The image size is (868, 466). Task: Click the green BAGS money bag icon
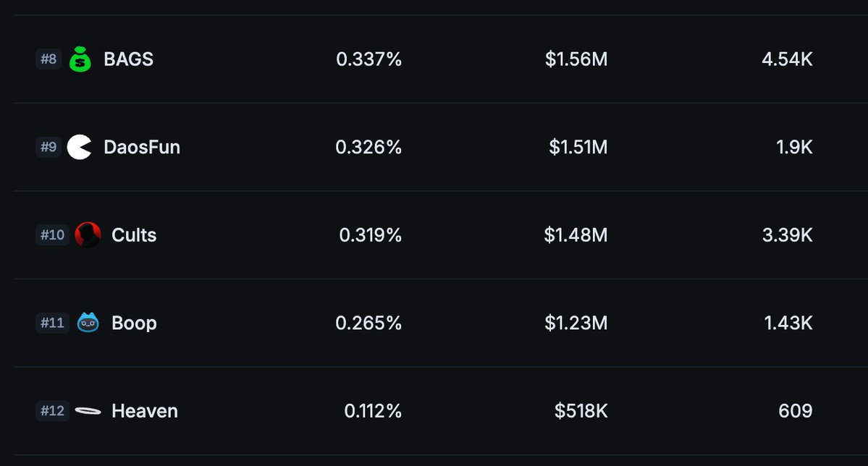80,59
